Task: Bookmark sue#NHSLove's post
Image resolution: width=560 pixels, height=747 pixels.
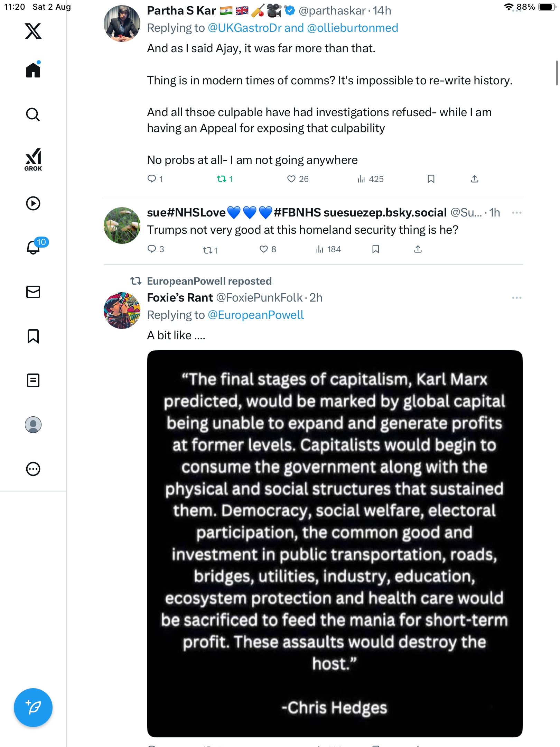Action: 376,249
